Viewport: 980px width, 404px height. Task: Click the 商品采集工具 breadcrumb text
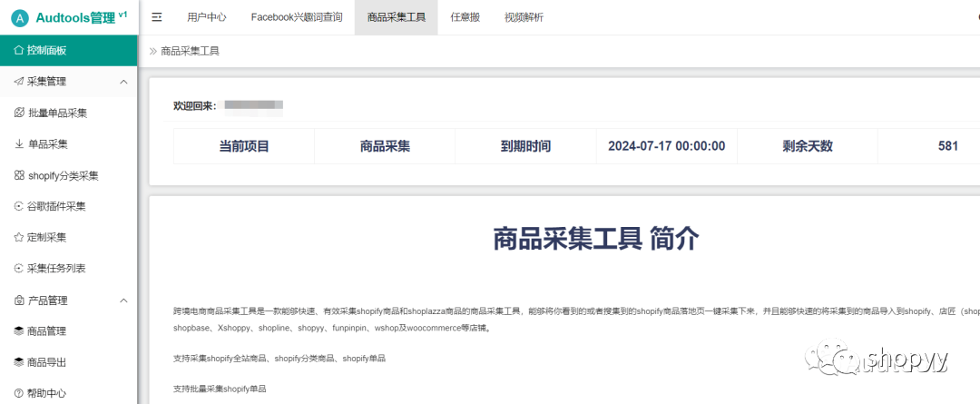point(190,51)
